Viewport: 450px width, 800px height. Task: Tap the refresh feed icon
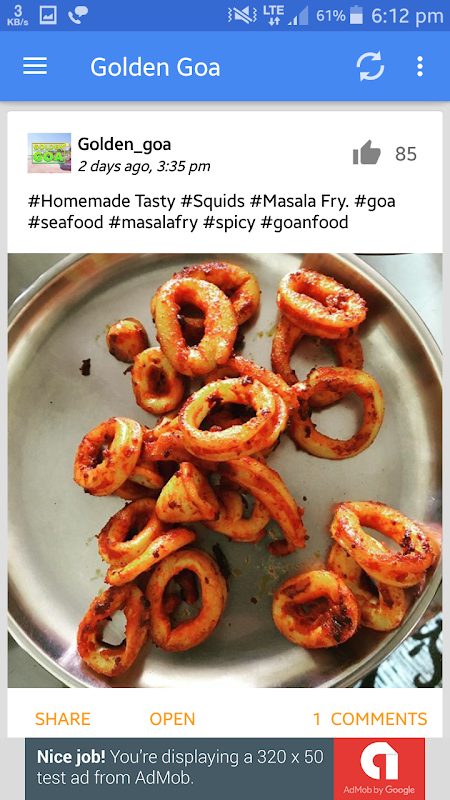coord(370,66)
